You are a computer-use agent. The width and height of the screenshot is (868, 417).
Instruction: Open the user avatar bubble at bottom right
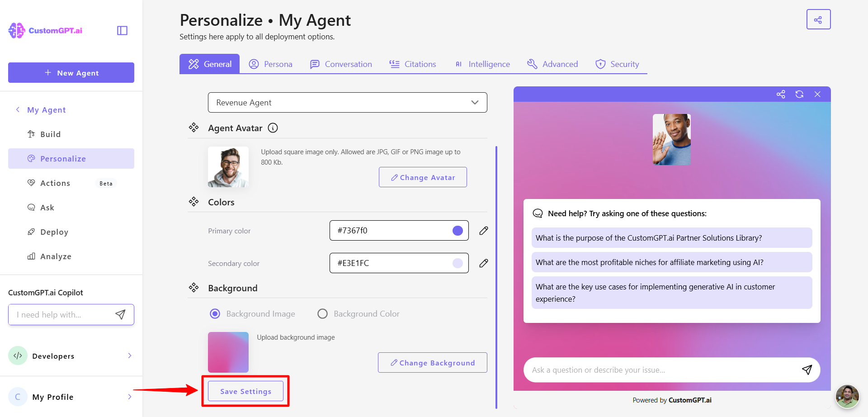[x=847, y=397]
